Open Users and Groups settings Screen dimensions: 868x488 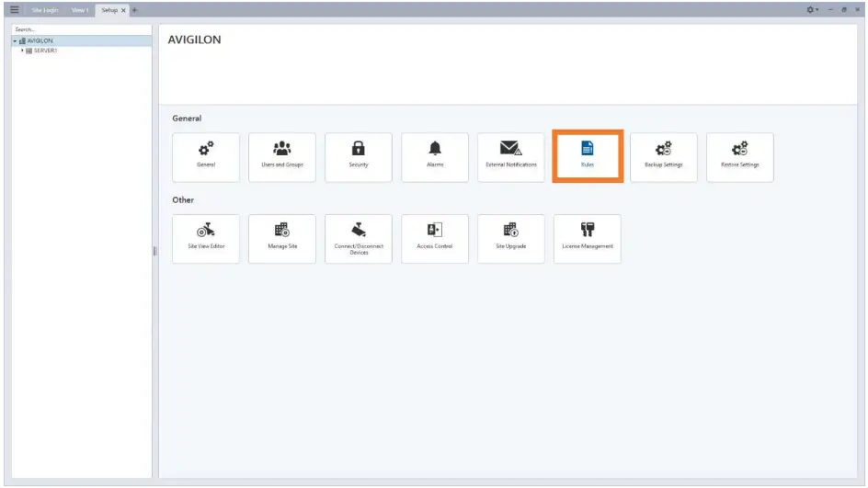tap(282, 157)
